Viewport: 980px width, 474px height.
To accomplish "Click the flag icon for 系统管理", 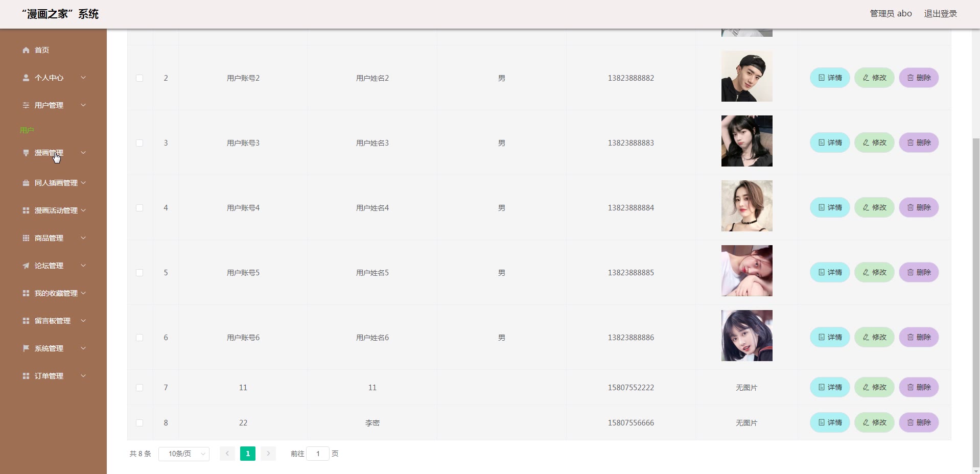I will (26, 348).
